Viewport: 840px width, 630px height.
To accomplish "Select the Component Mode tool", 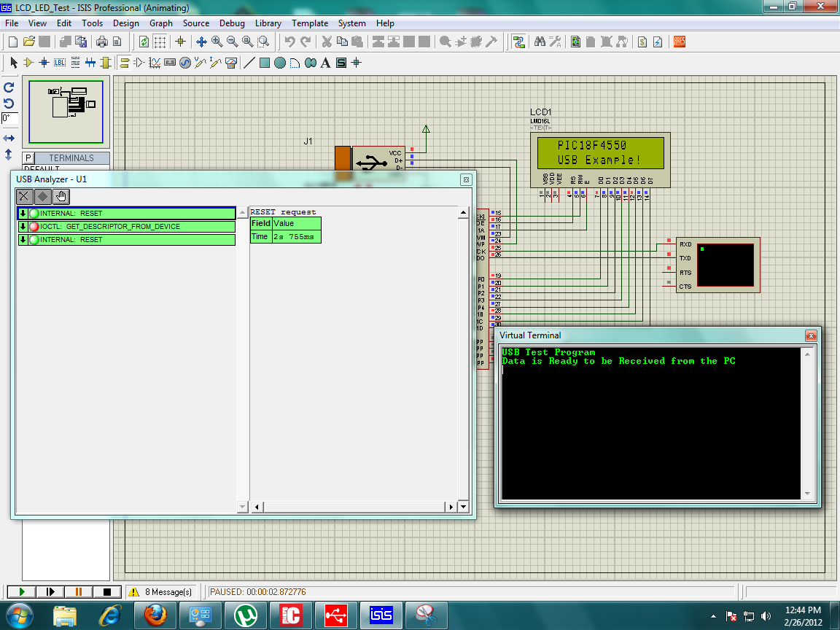I will (29, 63).
